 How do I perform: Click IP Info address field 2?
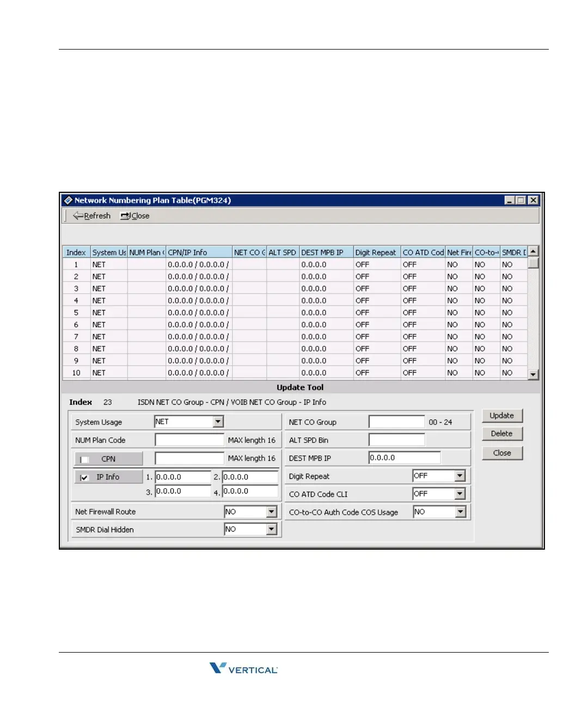[250, 477]
